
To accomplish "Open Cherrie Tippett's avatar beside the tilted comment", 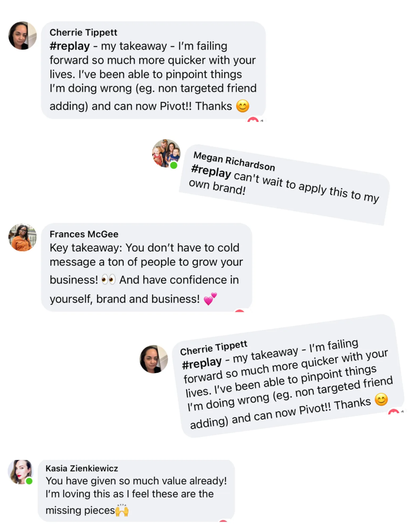I will pos(153,359).
